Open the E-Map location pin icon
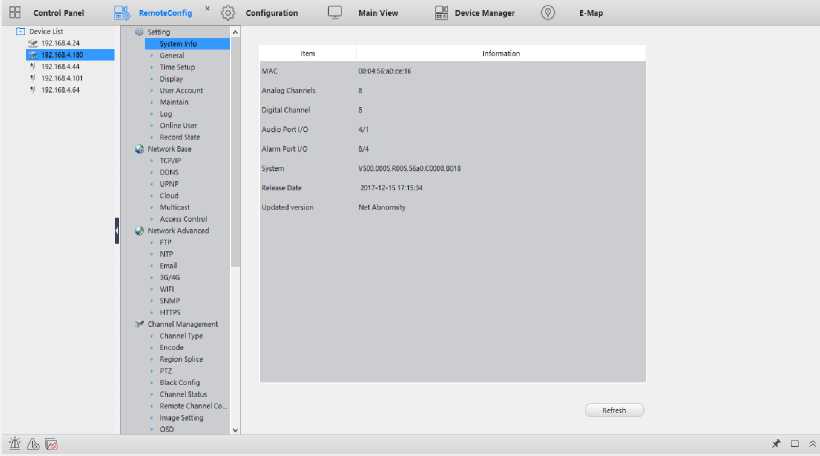 point(547,13)
